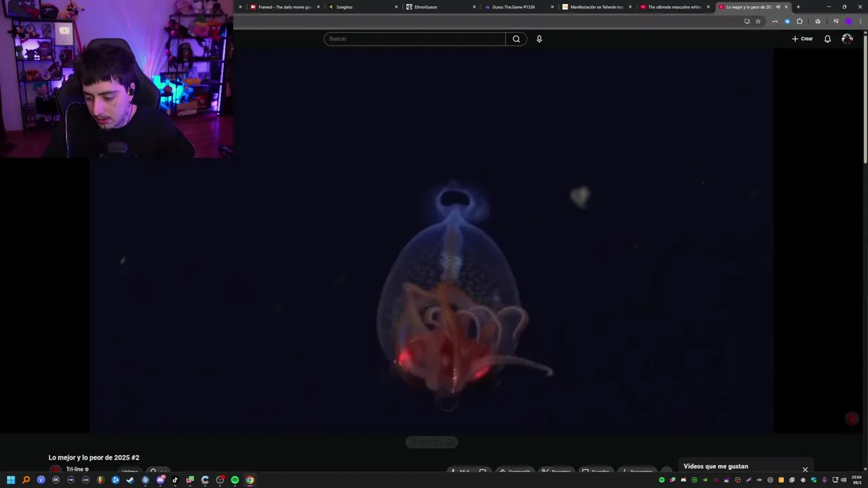Click the Spotify icon in system tray
The height and width of the screenshot is (488, 868).
point(662,480)
